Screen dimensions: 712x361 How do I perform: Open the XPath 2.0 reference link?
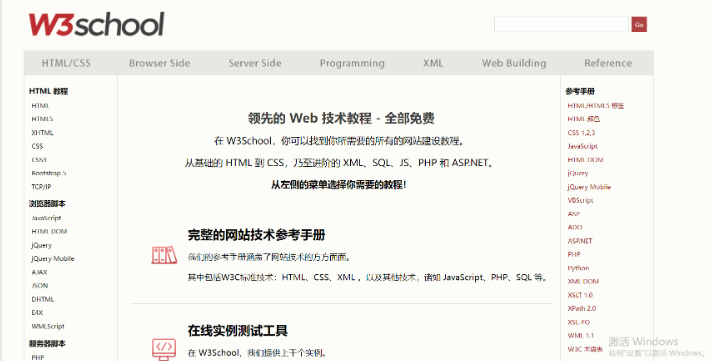[582, 308]
